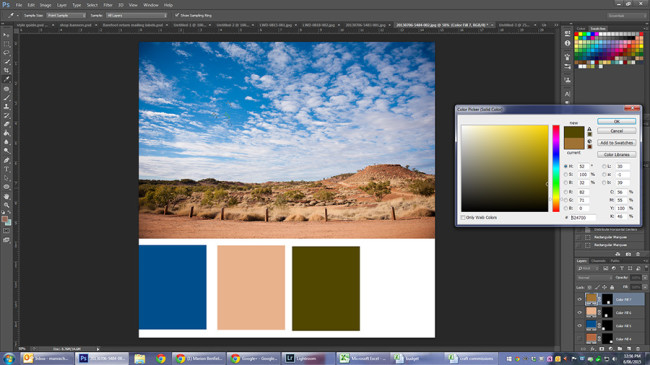Image resolution: width=650 pixels, height=365 pixels.
Task: Click the Add to Swatches button
Action: 616,142
